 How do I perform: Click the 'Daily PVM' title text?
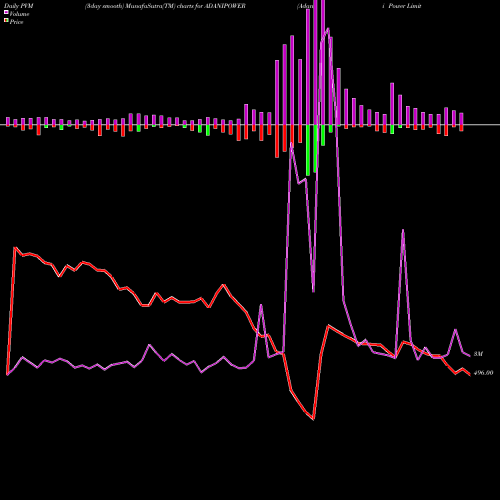[x=19, y=6]
